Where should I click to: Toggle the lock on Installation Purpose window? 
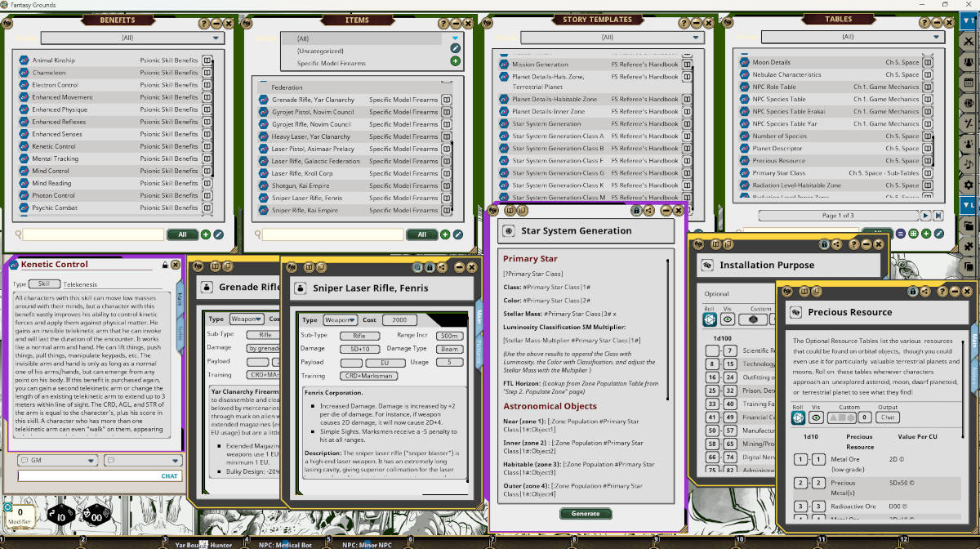click(x=824, y=243)
